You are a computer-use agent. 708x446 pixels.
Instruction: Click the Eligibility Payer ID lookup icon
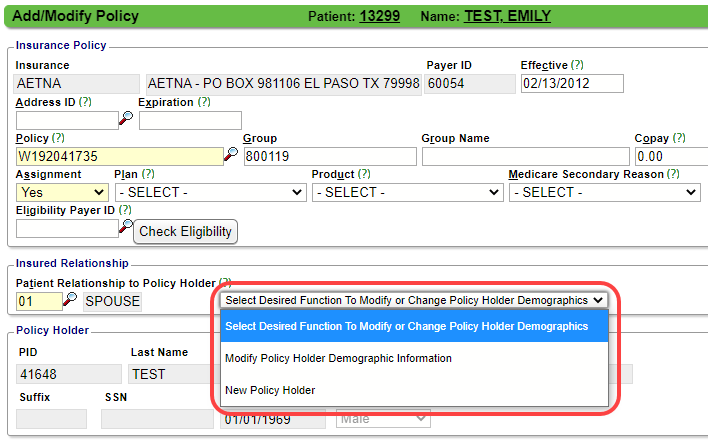(x=126, y=228)
